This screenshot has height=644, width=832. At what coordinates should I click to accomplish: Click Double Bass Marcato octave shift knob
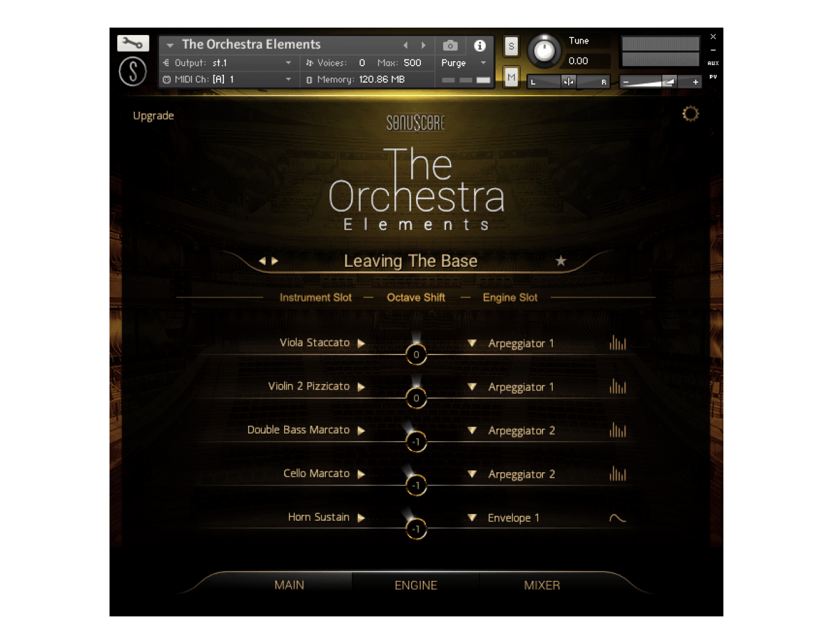416,442
